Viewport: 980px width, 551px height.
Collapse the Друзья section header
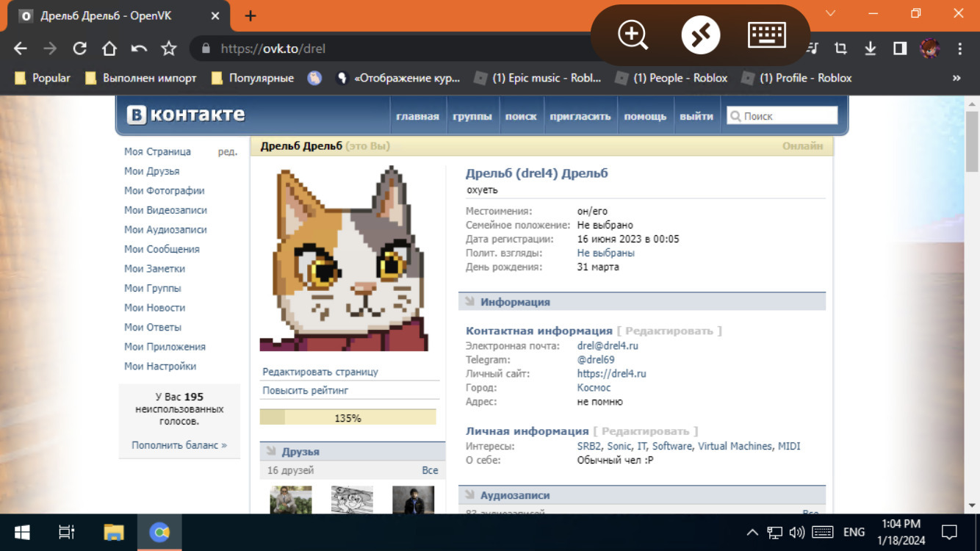tap(353, 452)
